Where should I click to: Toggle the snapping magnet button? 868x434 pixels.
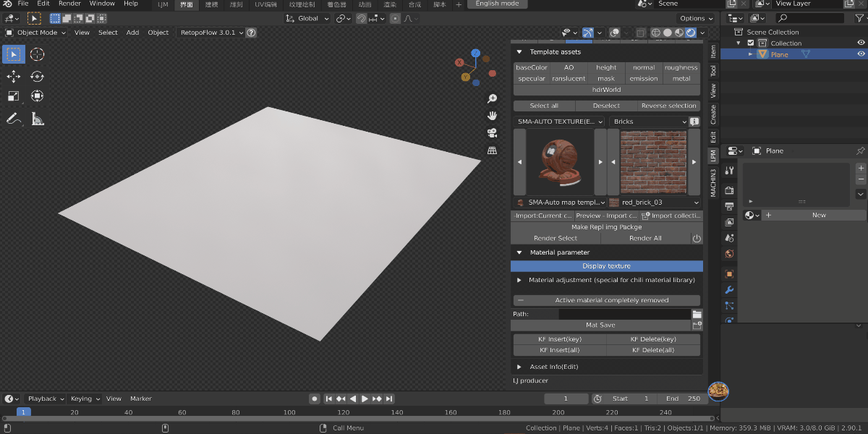click(x=362, y=18)
